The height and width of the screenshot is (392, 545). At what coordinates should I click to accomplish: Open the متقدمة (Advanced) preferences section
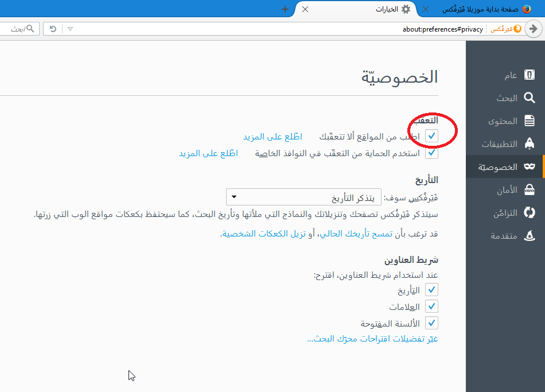505,235
